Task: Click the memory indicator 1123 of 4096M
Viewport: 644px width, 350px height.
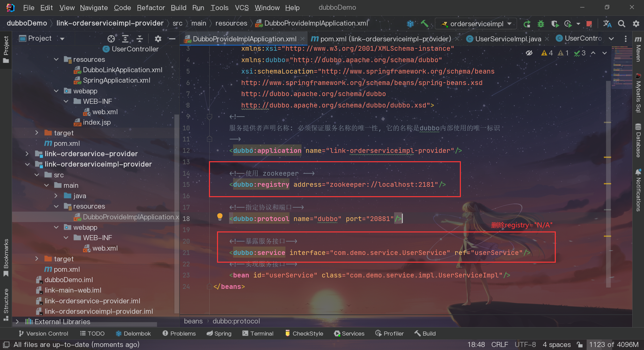Action: (614, 345)
